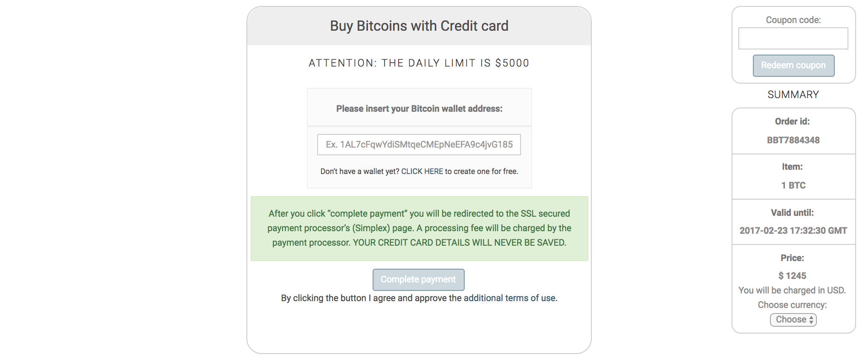Click the valid until timestamp 2017-02-23 17:32:30 GMT
The height and width of the screenshot is (360, 868).
(x=793, y=231)
